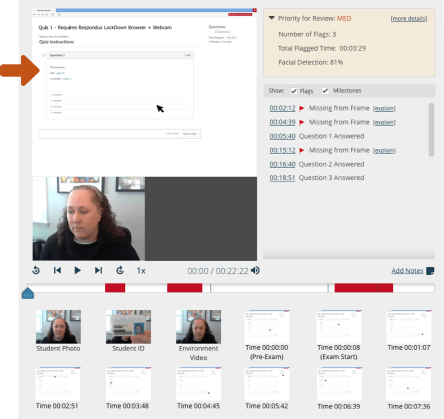Play the proctoring video

point(77,270)
